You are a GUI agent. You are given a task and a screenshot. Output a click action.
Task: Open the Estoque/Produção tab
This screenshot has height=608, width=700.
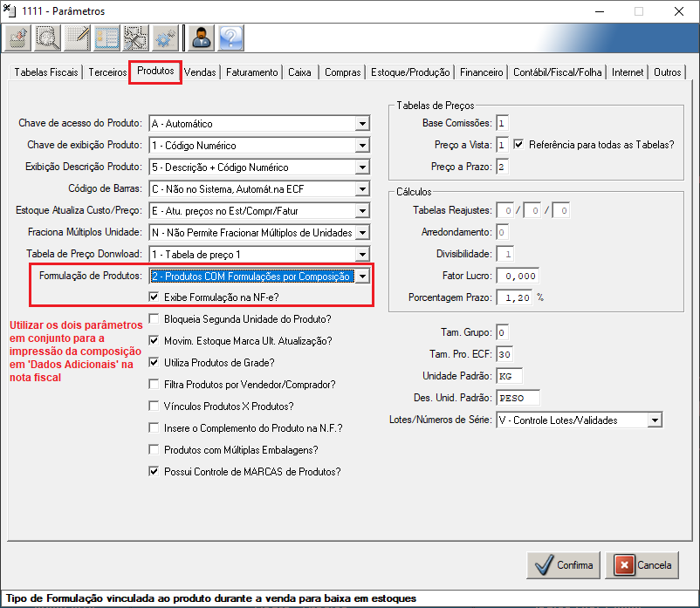410,72
